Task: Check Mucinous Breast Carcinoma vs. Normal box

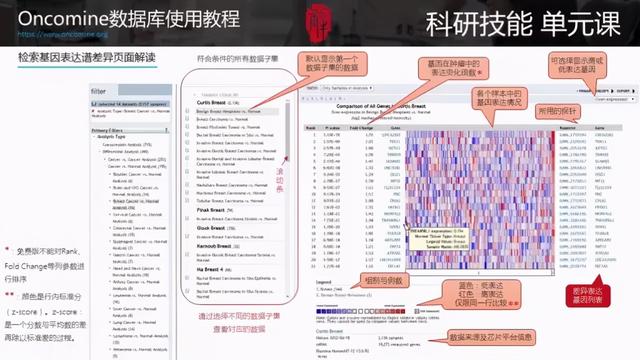Action: (x=187, y=193)
